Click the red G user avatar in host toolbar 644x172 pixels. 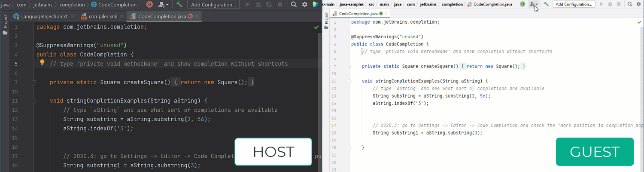[149, 5]
